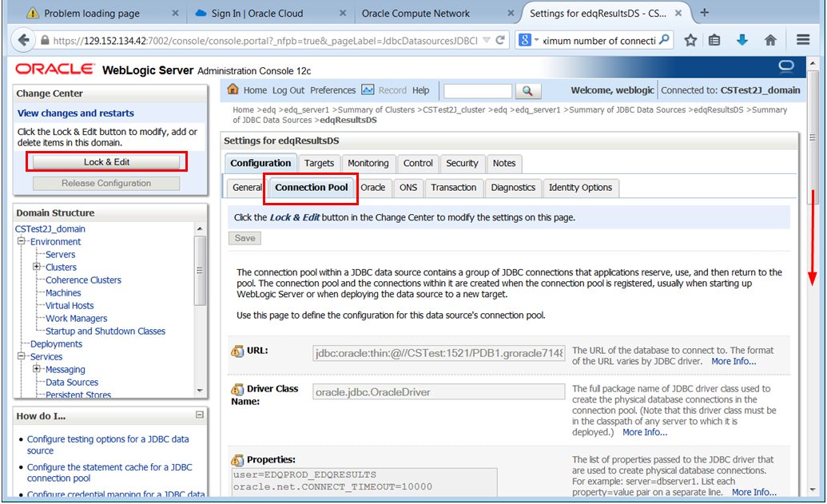
Task: Click the Driver Class Name text field
Action: (439, 391)
